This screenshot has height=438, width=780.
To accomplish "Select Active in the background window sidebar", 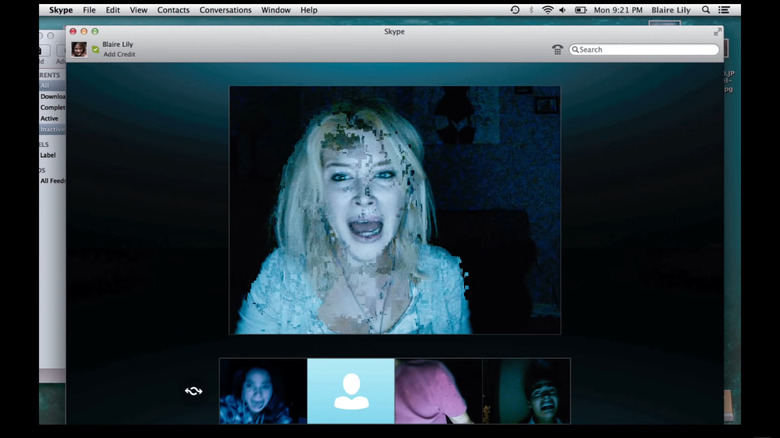I will [x=49, y=118].
